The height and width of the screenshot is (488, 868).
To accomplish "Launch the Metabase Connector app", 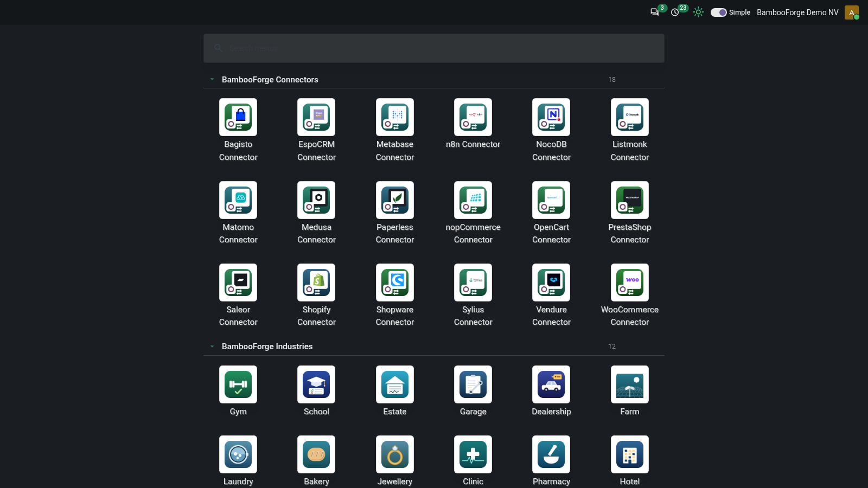I will (x=395, y=117).
